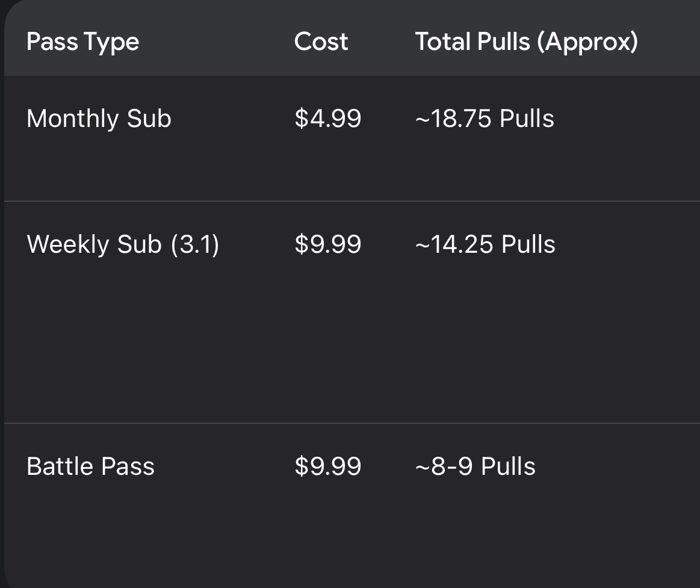Click the "(Approx)" word in the header
Screen dimensions: 700x588
pos(587,42)
